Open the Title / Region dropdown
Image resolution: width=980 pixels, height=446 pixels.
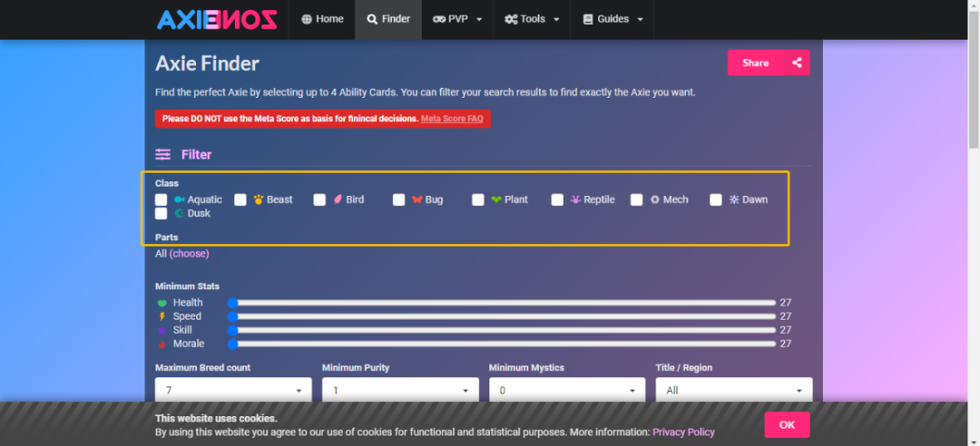tap(733, 390)
